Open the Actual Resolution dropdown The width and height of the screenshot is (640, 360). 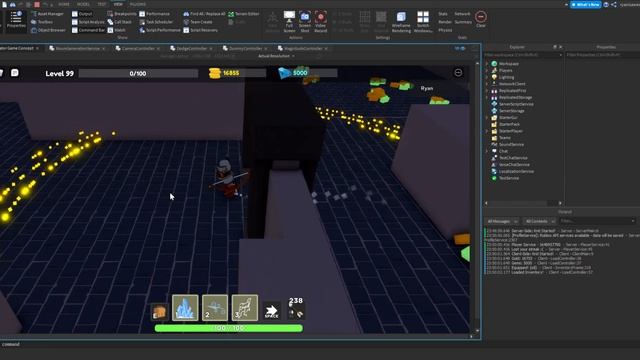[276, 56]
